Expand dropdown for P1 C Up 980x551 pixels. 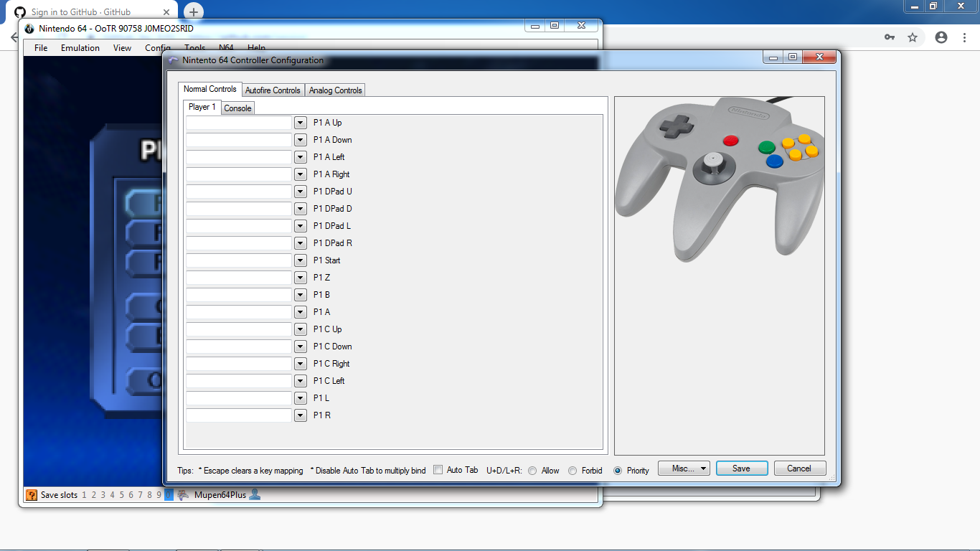(x=301, y=329)
